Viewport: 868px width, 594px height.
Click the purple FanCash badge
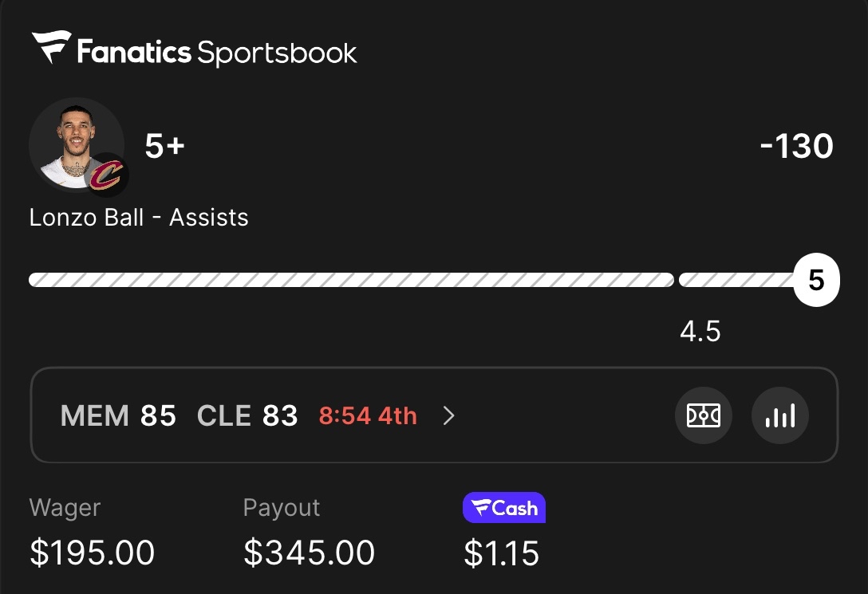click(x=503, y=508)
